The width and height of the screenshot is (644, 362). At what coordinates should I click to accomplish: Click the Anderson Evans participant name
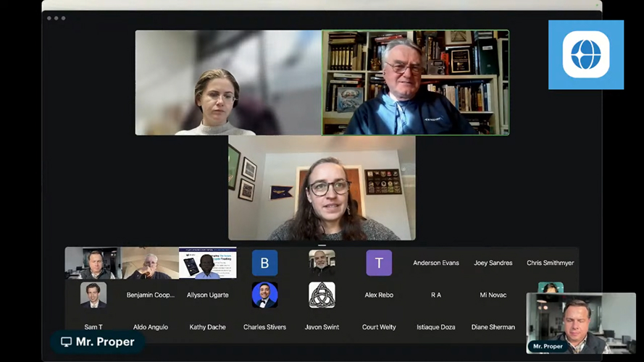(436, 263)
